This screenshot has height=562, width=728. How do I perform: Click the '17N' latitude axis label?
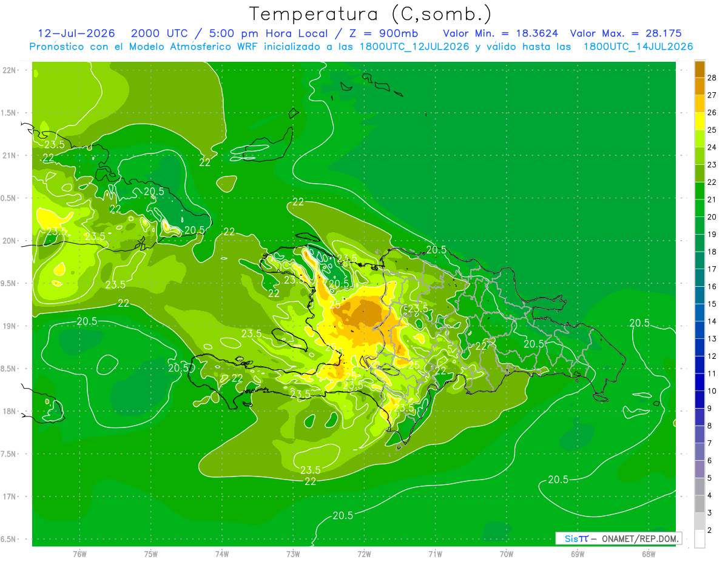pos(10,497)
